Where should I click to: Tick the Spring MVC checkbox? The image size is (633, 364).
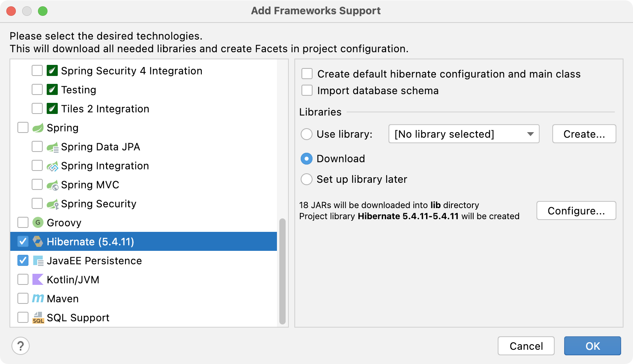click(x=37, y=184)
